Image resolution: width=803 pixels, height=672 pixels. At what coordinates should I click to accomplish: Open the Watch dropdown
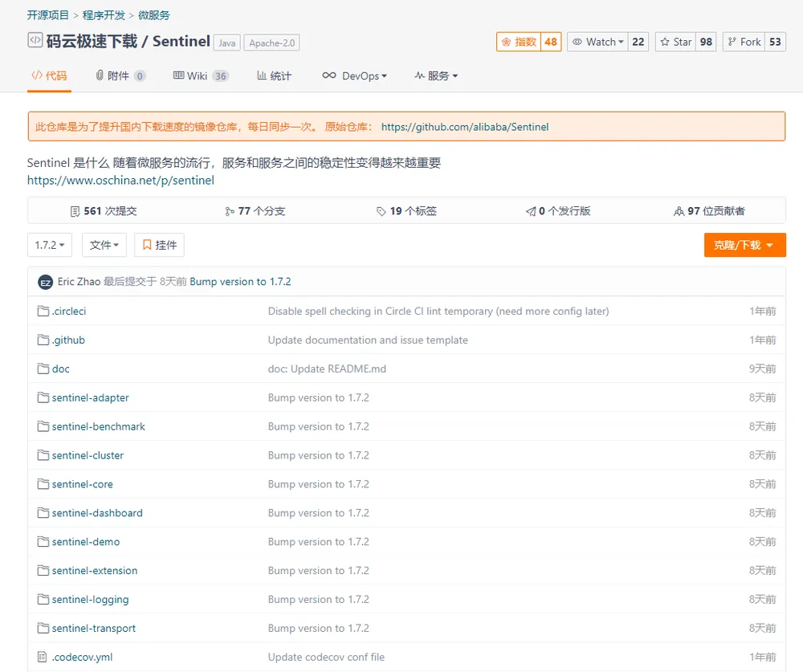[597, 42]
